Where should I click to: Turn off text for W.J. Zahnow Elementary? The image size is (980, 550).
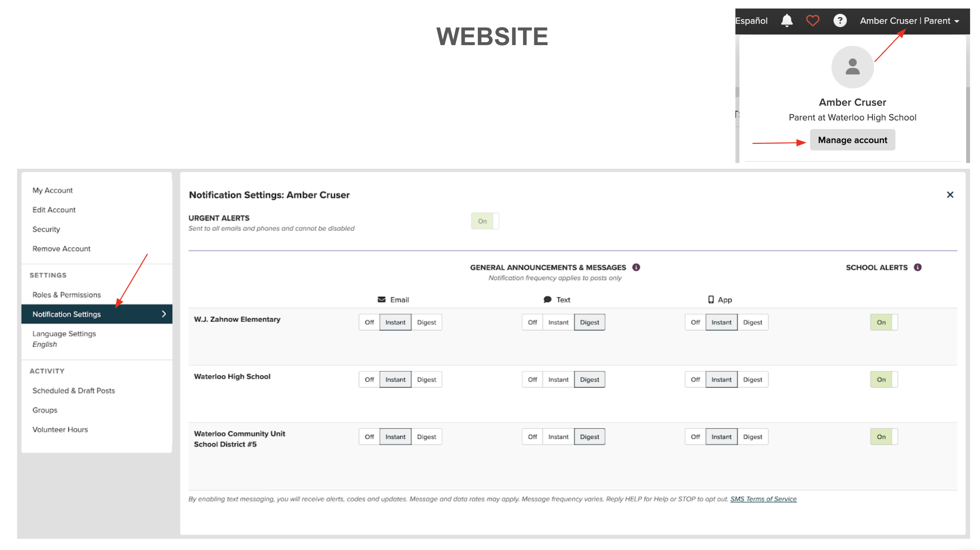coord(532,322)
